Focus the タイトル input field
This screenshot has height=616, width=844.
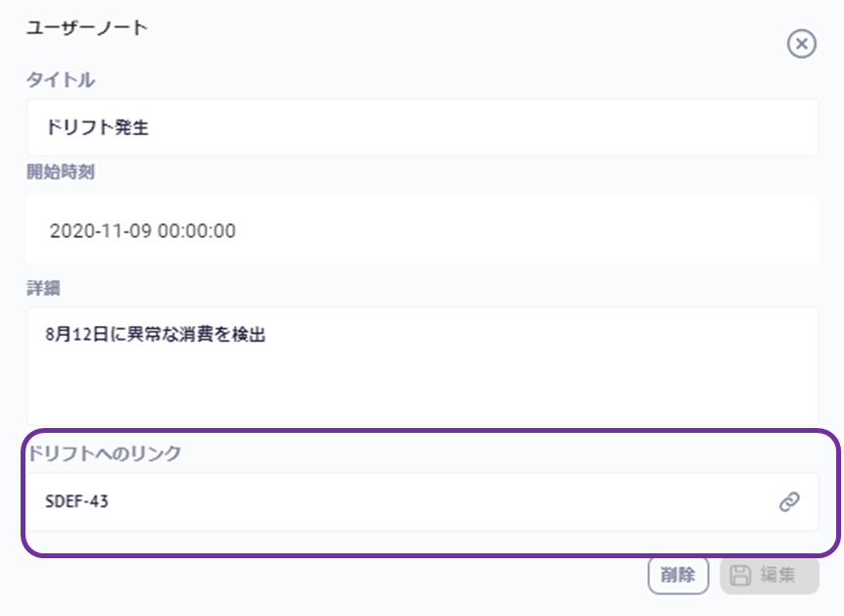pos(421,127)
